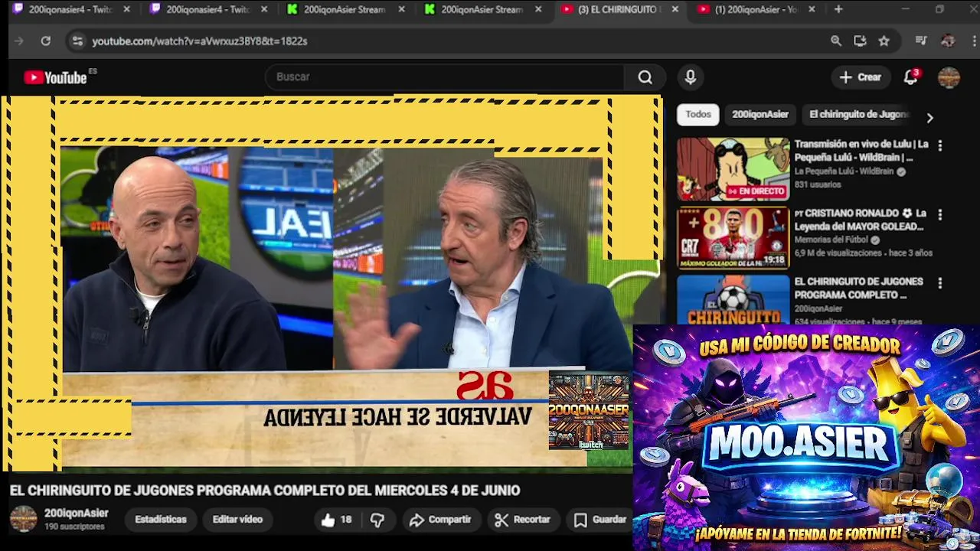Click the search magnifier button on YouTube

[x=645, y=77]
